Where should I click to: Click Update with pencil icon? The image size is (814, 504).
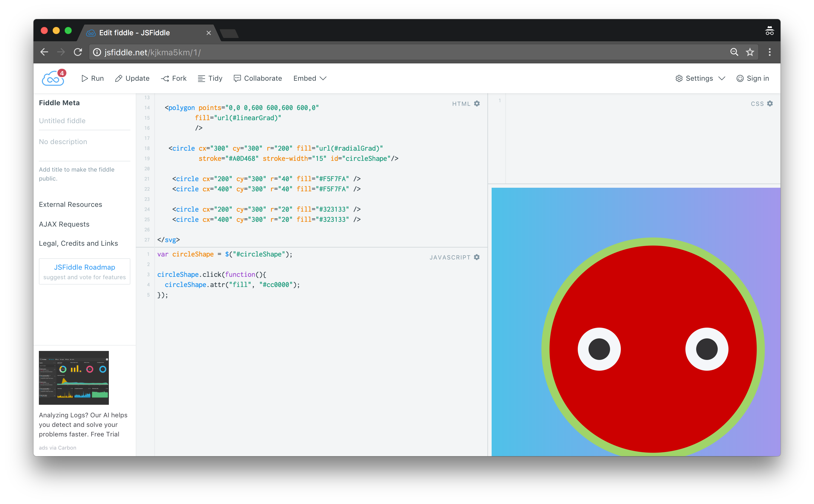132,78
